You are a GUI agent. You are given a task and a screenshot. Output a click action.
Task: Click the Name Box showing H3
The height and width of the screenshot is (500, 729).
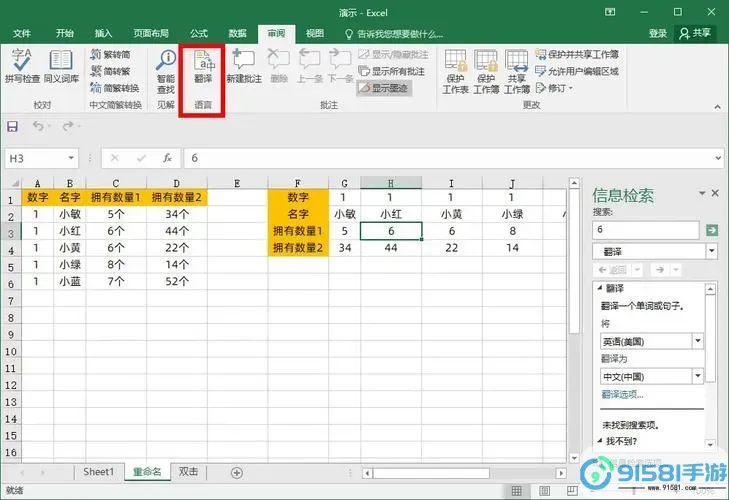point(36,158)
